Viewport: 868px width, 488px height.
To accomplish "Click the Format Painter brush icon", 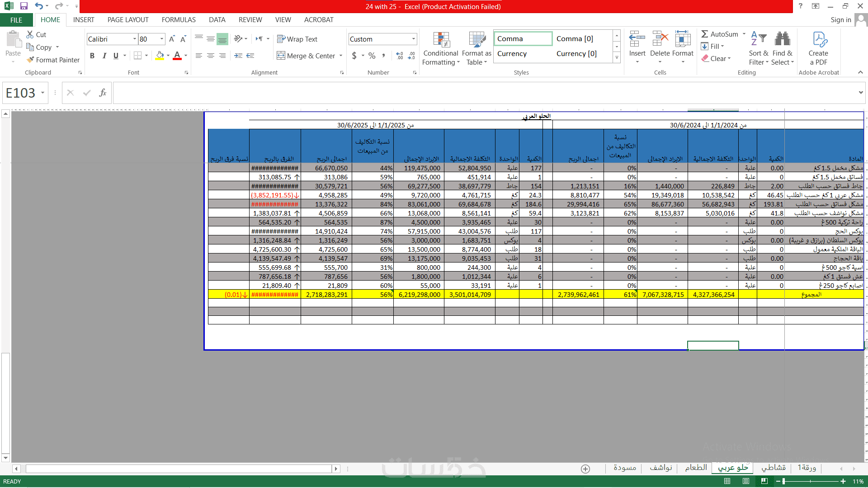I will pyautogui.click(x=30, y=60).
